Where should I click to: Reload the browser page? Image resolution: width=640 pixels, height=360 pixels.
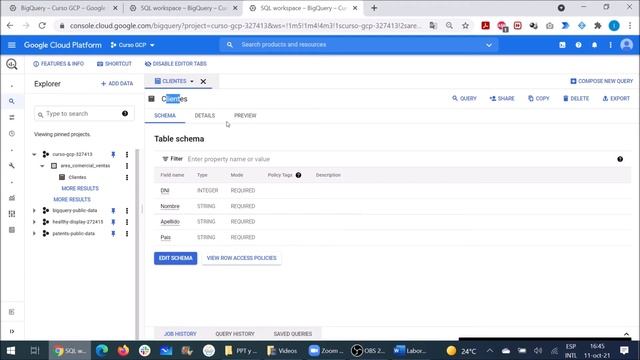tap(42, 26)
